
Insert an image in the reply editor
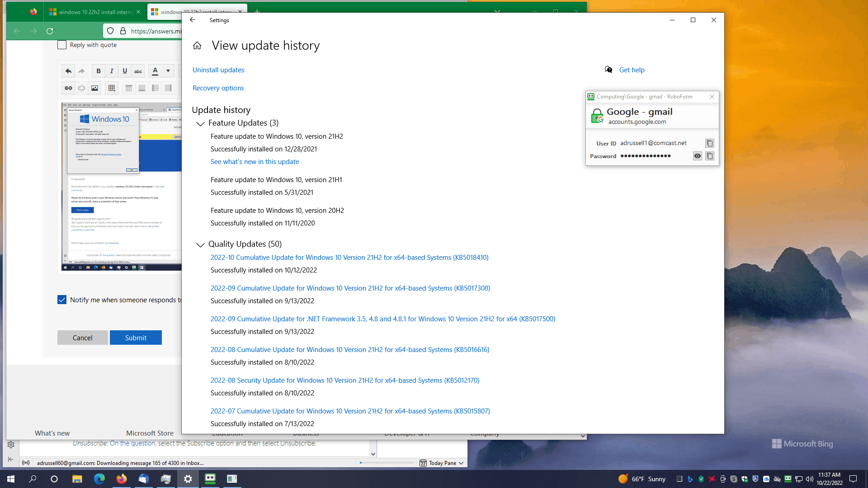pyautogui.click(x=94, y=88)
